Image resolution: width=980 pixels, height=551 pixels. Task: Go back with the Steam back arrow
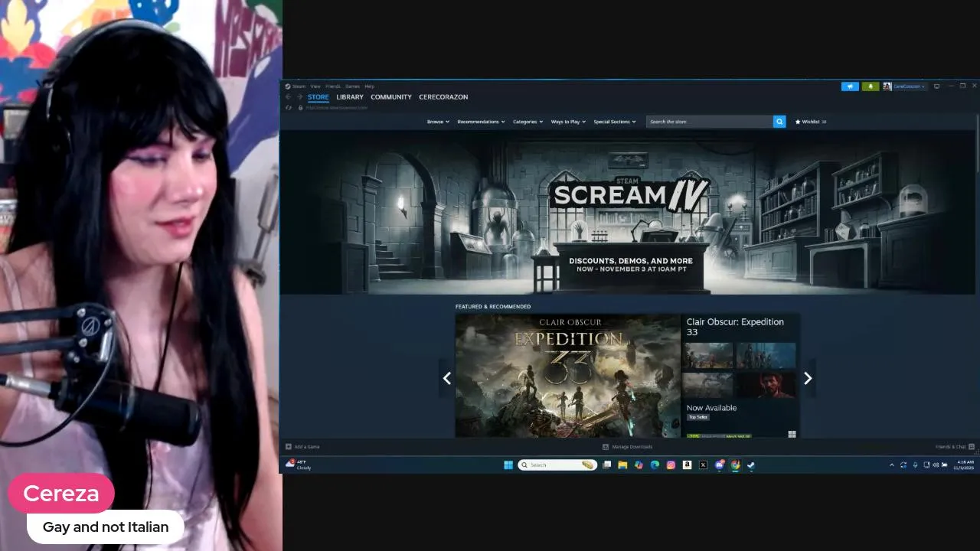click(289, 97)
